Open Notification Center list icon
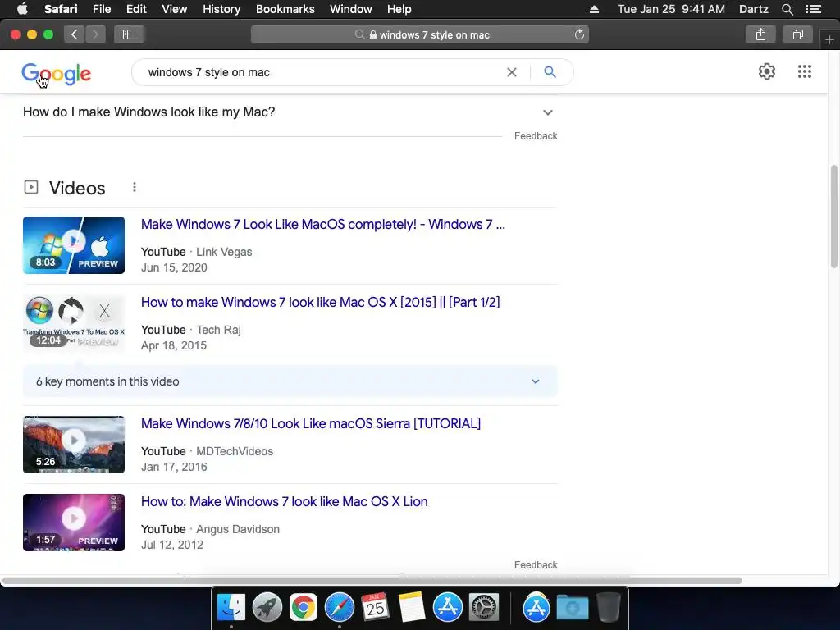This screenshot has height=630, width=840. coord(813,9)
